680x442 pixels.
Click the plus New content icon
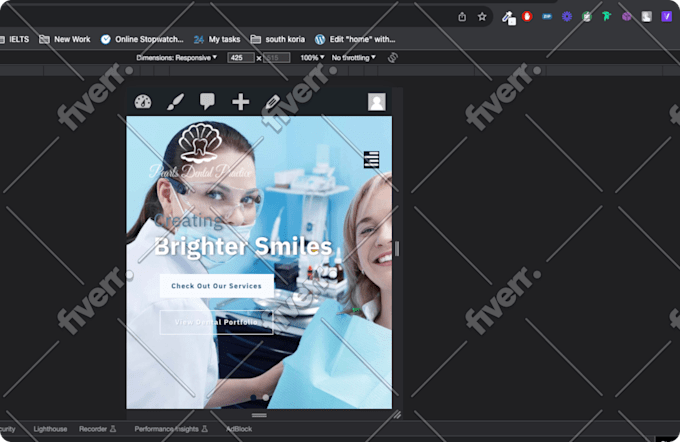240,102
